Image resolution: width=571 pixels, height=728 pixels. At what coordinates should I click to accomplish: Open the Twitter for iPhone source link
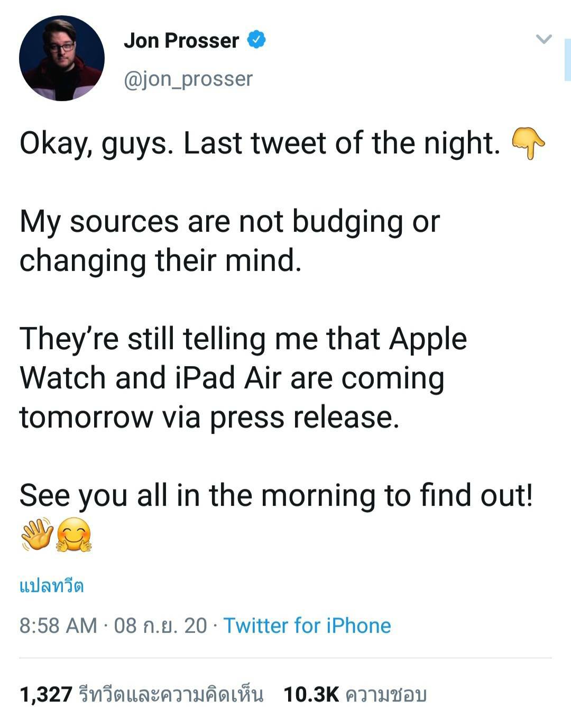click(x=307, y=626)
